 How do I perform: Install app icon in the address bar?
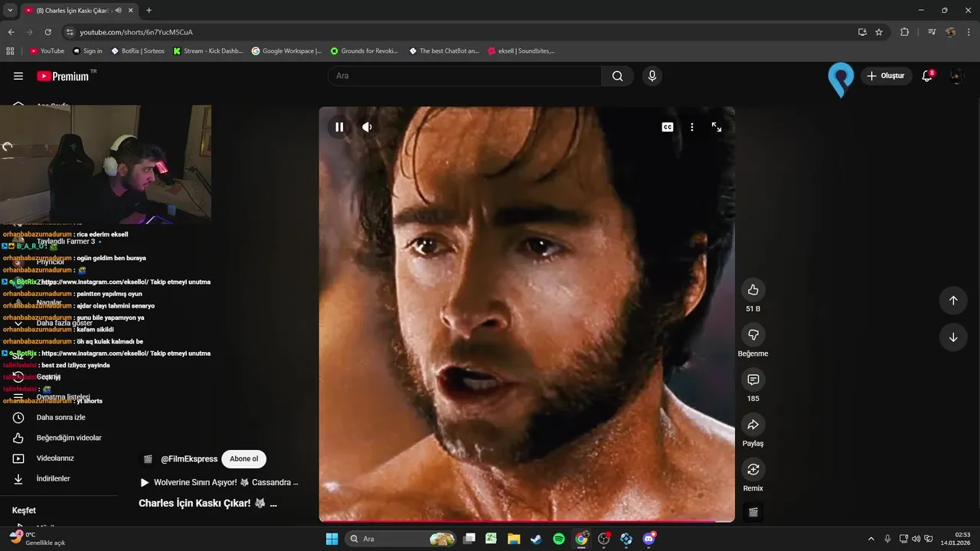coord(862,32)
